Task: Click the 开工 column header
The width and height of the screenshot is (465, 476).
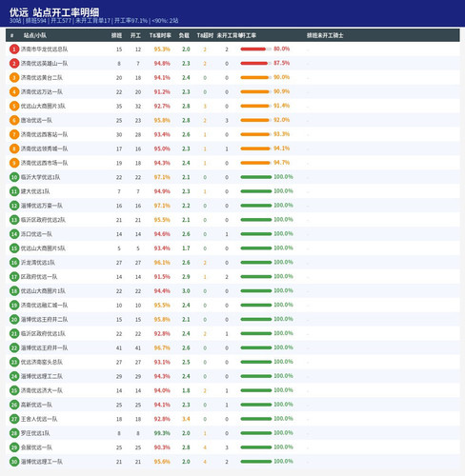Action: (135, 35)
